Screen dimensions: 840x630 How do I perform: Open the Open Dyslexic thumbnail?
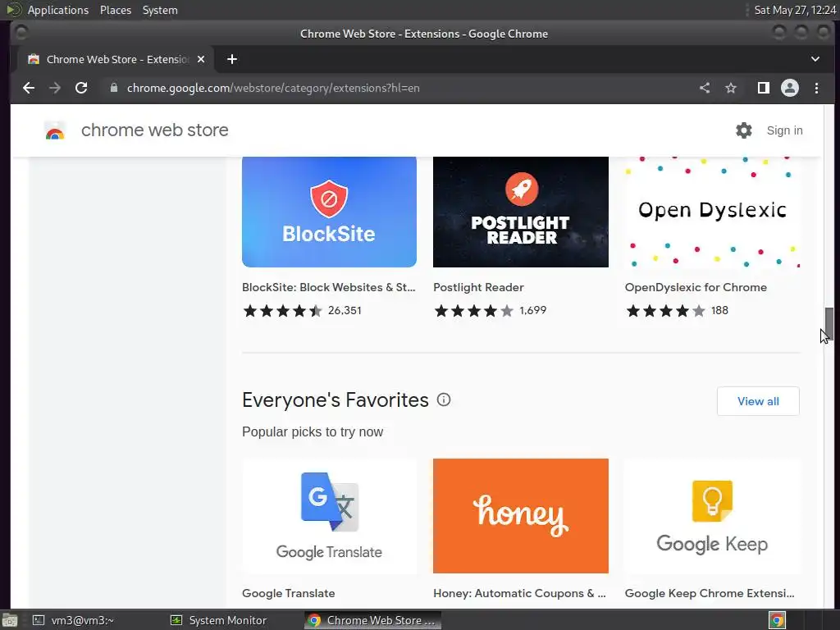point(712,212)
